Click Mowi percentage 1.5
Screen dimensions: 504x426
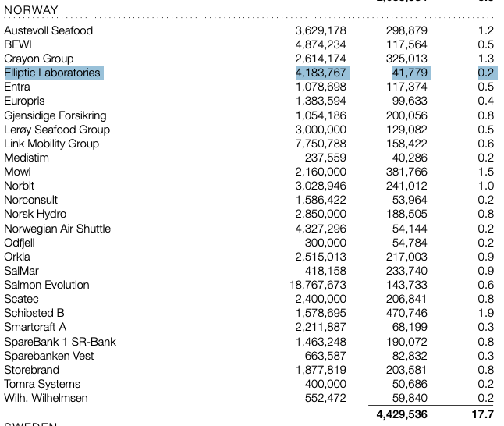(x=486, y=172)
